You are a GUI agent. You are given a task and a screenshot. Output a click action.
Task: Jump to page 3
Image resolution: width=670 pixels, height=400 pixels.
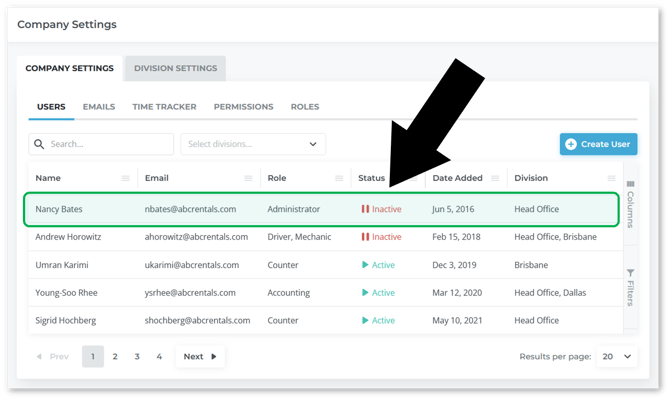click(x=137, y=356)
